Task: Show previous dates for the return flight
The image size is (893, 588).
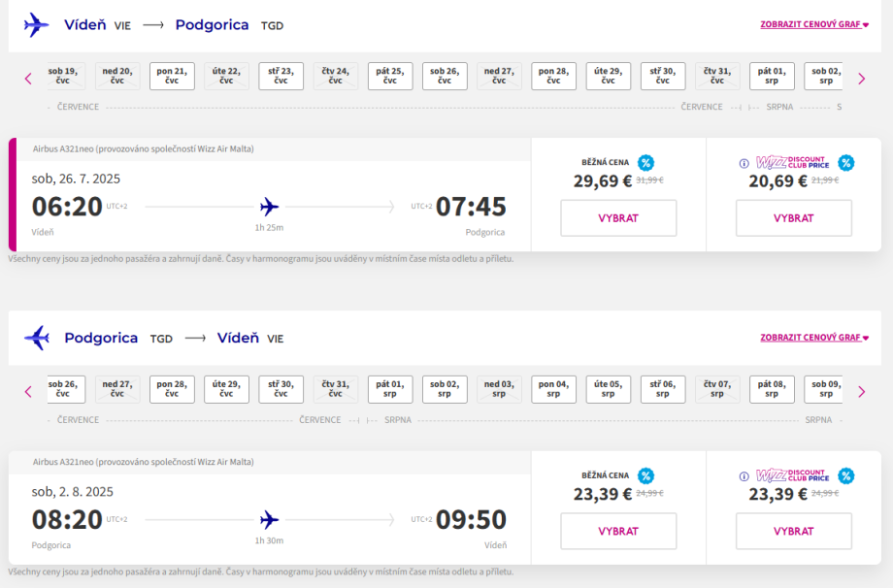Action: click(x=28, y=391)
